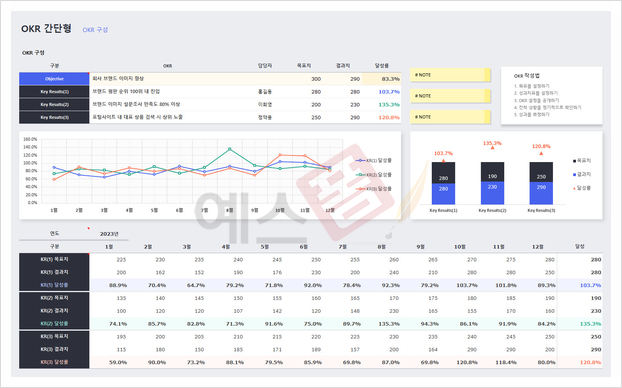Screen dimensions: 622x388
Task: Click the blue 결과치 segment of the Key Results(1) bar
Action: pyautogui.click(x=443, y=194)
